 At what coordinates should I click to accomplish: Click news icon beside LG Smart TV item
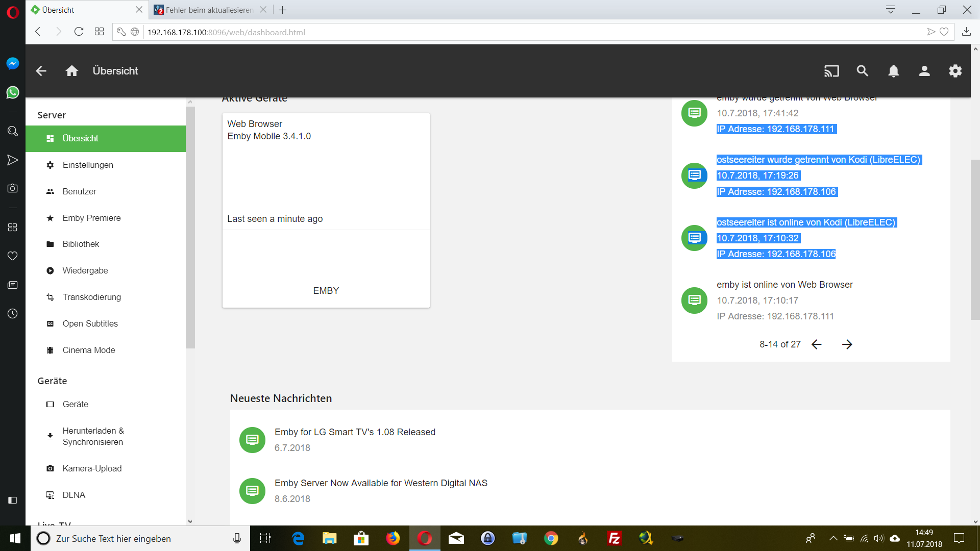coord(252,440)
